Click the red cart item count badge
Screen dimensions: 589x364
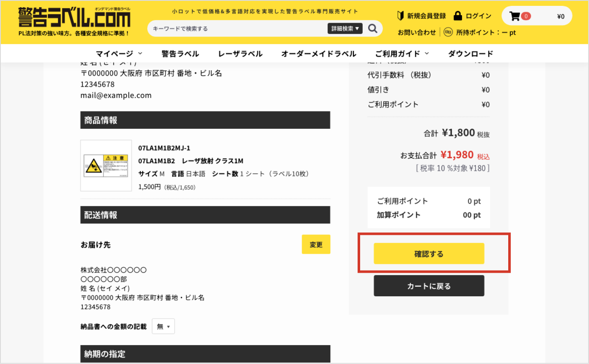pyautogui.click(x=525, y=16)
